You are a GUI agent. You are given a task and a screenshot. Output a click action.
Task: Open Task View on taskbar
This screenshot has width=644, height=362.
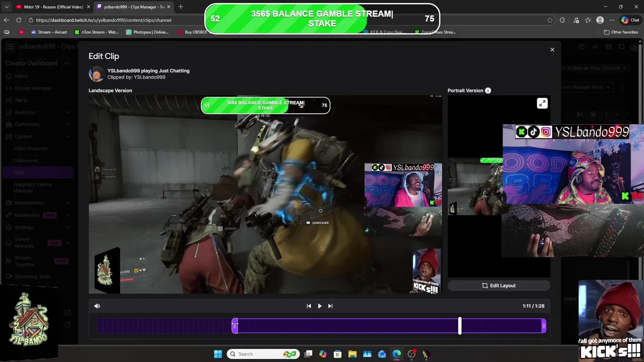pyautogui.click(x=308, y=354)
